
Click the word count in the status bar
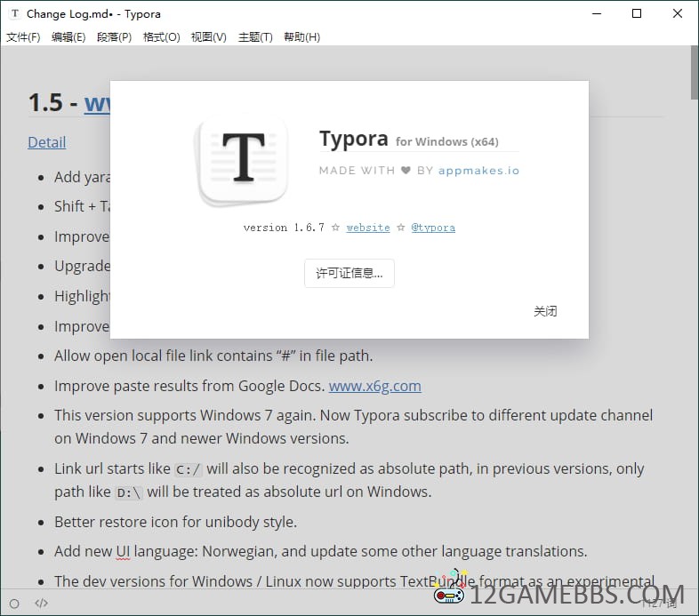[x=660, y=604]
